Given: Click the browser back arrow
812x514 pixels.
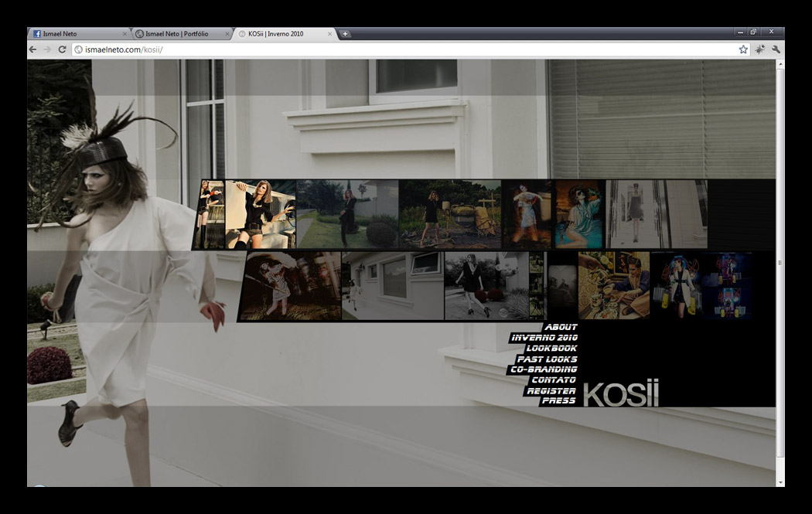Looking at the screenshot, I should coord(32,49).
